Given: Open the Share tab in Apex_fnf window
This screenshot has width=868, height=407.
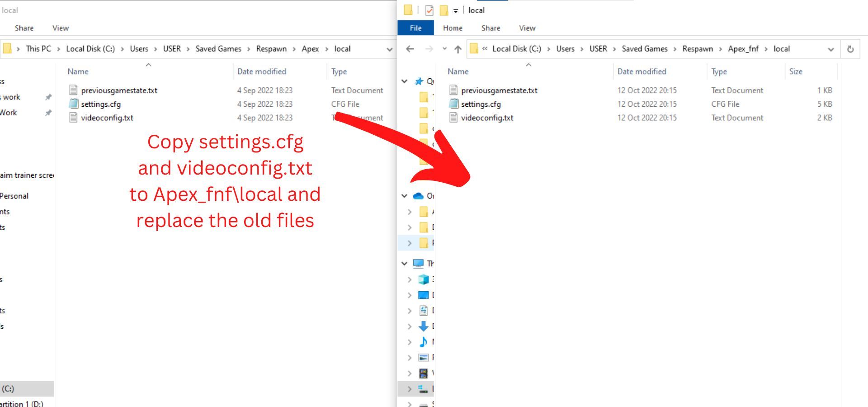Looking at the screenshot, I should pyautogui.click(x=491, y=28).
